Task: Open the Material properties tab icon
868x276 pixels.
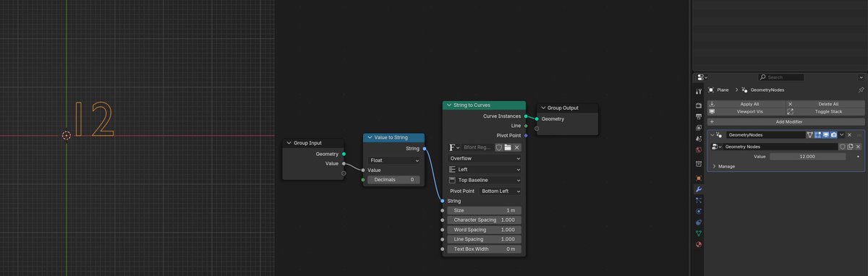Action: (x=699, y=244)
